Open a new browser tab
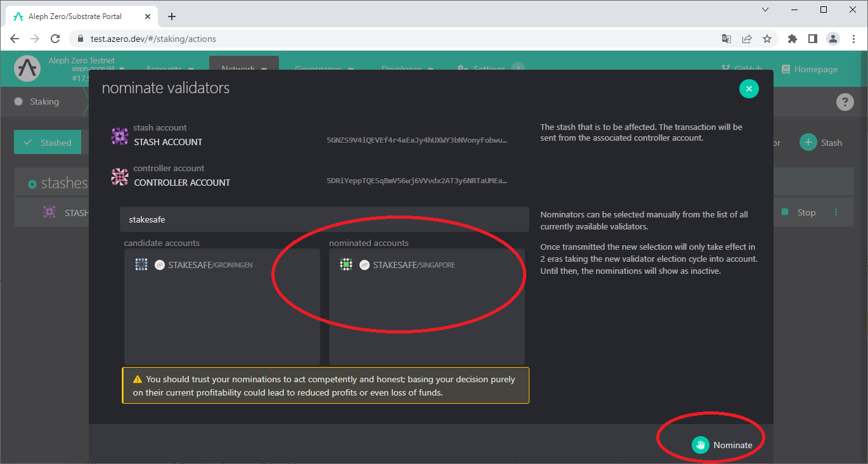This screenshot has height=464, width=868. pos(172,16)
